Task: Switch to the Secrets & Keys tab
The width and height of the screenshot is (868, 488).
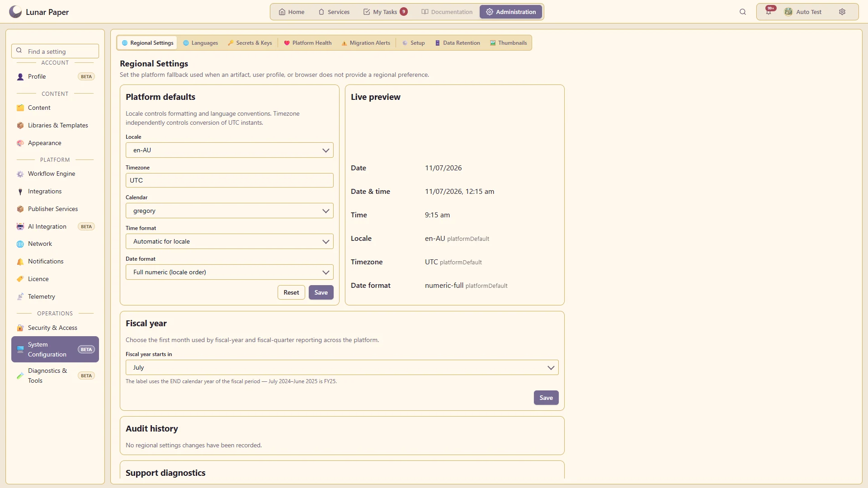Action: pos(250,43)
